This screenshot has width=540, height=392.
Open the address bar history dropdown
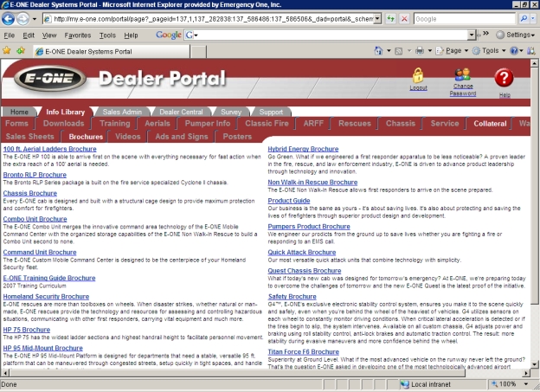point(378,18)
